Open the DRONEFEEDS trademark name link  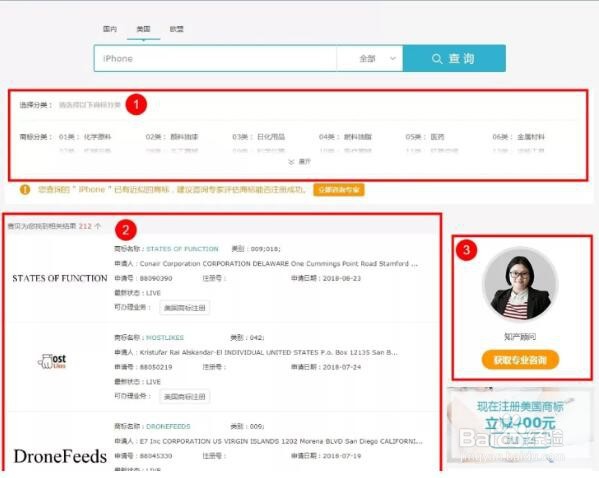(x=168, y=426)
